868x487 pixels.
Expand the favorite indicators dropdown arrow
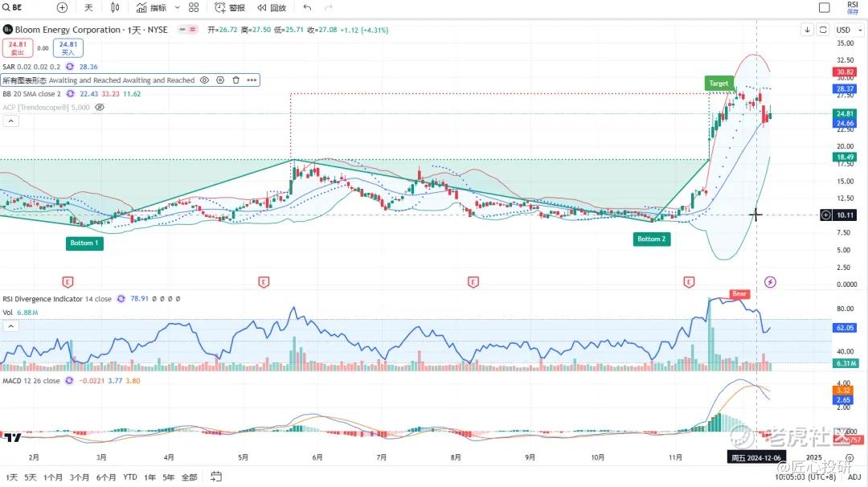point(177,8)
